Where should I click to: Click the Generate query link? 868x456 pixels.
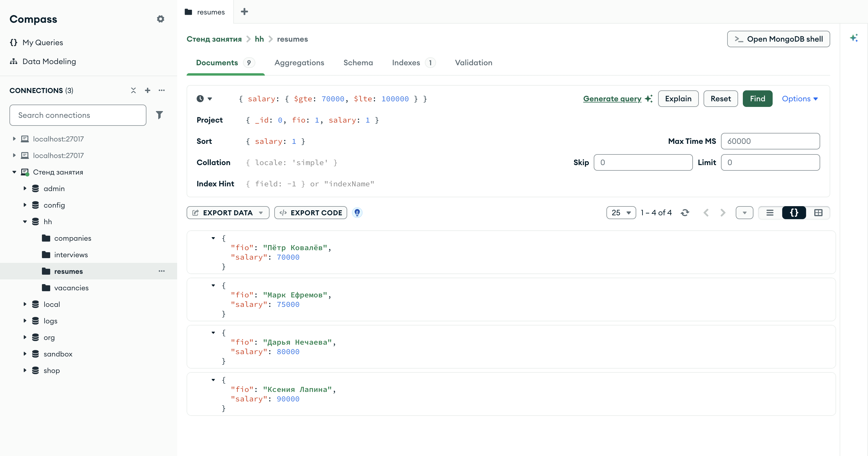pyautogui.click(x=612, y=98)
